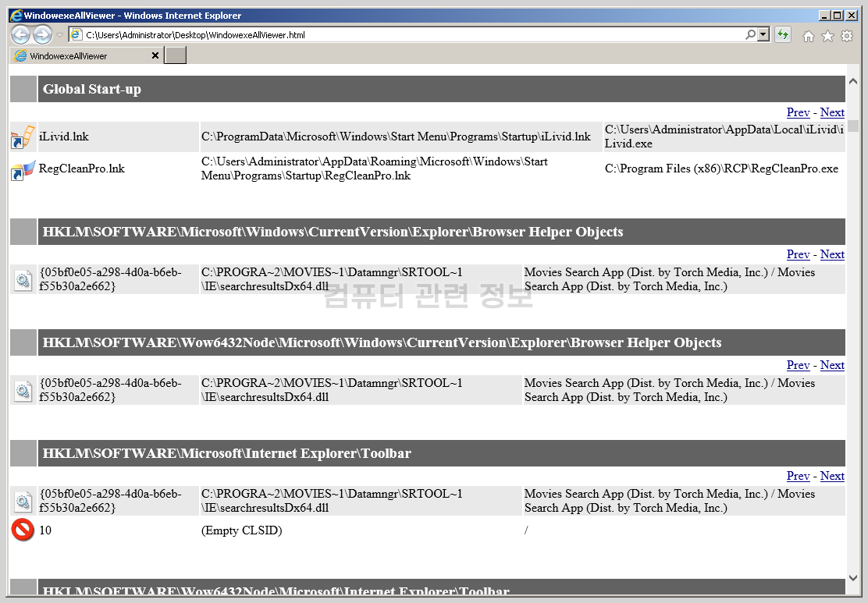Click the IE logo in the title bar
This screenshot has width=868, height=603.
pyautogui.click(x=16, y=16)
